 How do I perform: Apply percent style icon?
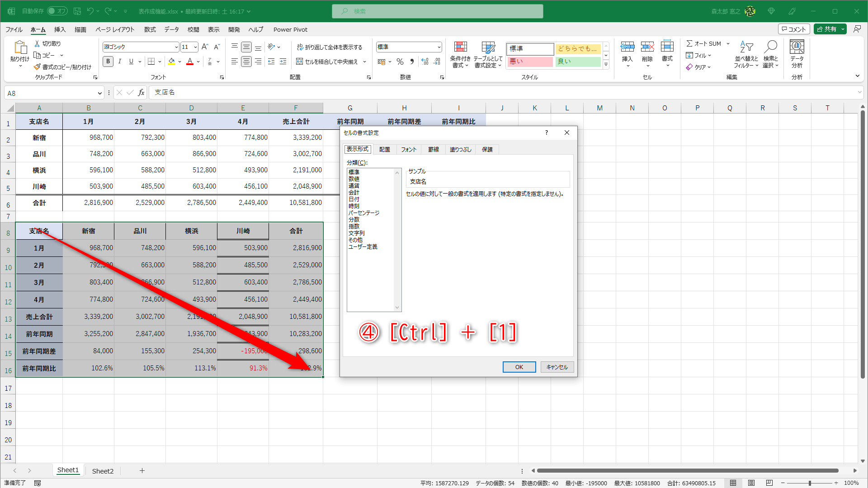[400, 62]
